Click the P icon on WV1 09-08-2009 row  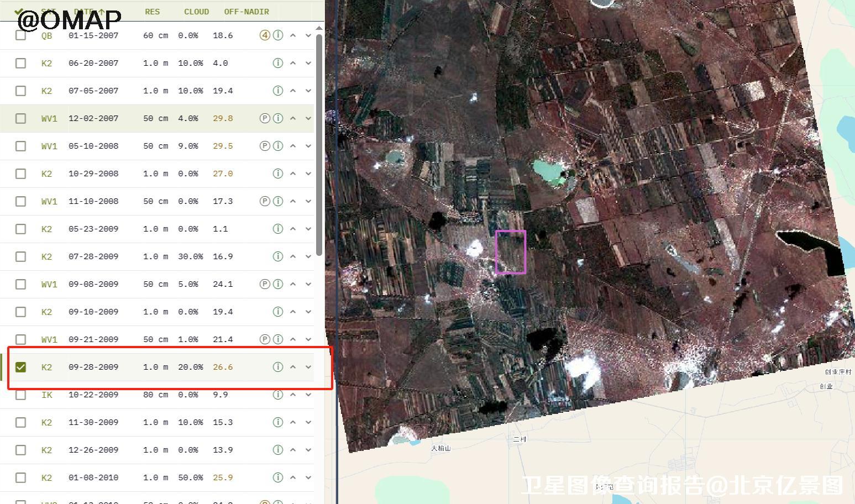click(x=265, y=284)
